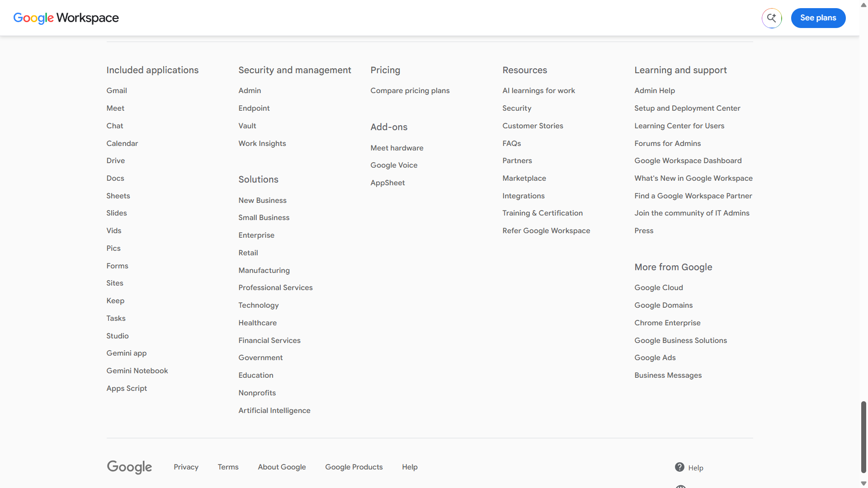868x488 pixels.
Task: Select the AppSheet link
Action: click(x=388, y=183)
